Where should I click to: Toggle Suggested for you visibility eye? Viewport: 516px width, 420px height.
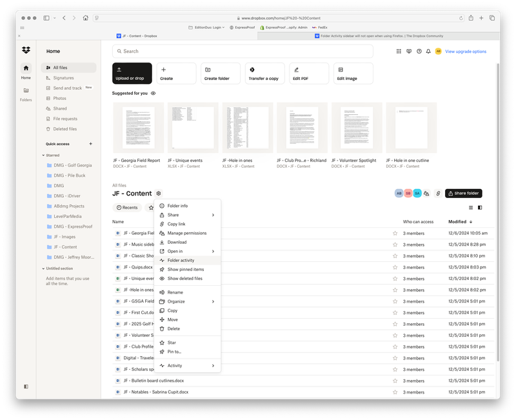pos(153,94)
